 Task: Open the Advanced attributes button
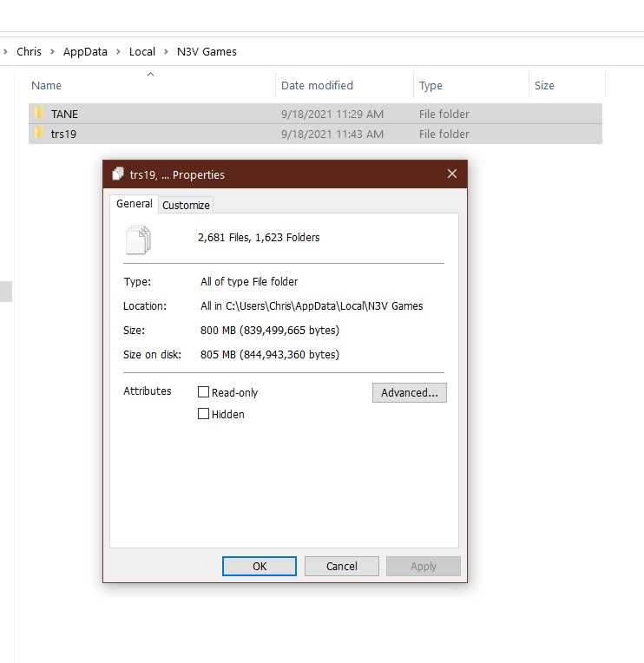[410, 392]
